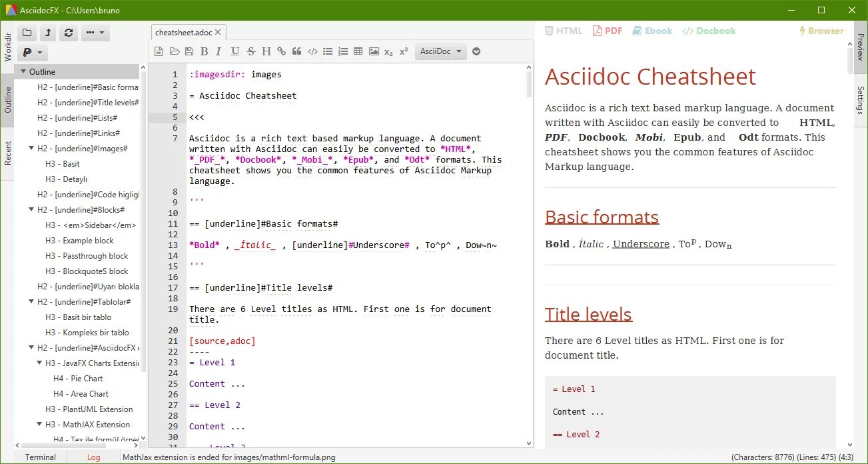Insert a table with the grid icon
868x464 pixels.
(358, 51)
